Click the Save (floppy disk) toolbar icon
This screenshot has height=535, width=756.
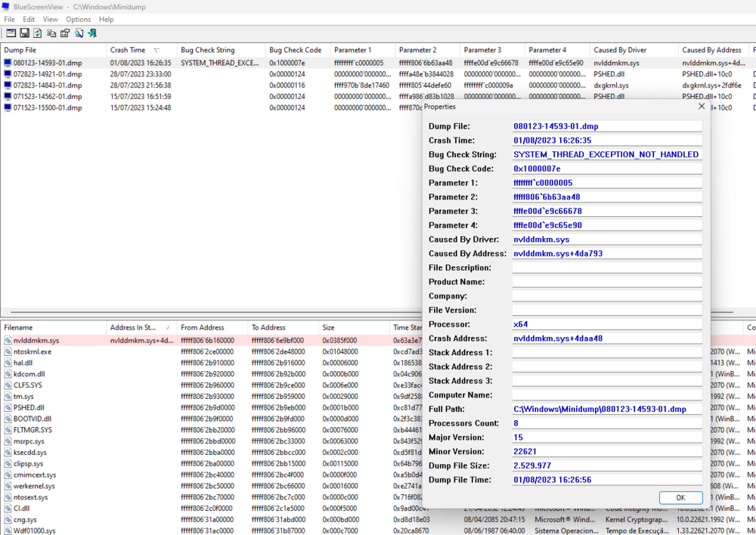pyautogui.click(x=24, y=33)
